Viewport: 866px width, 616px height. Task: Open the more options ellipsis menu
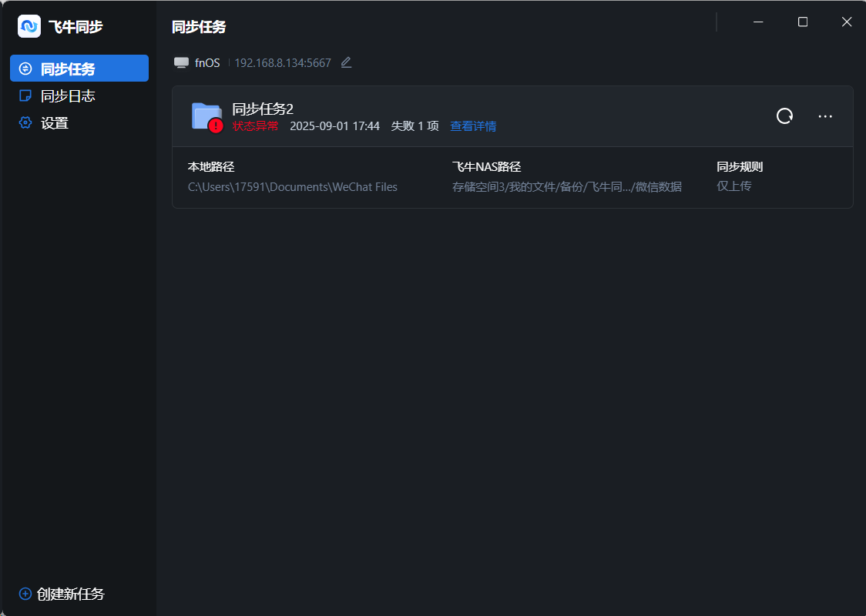(825, 116)
